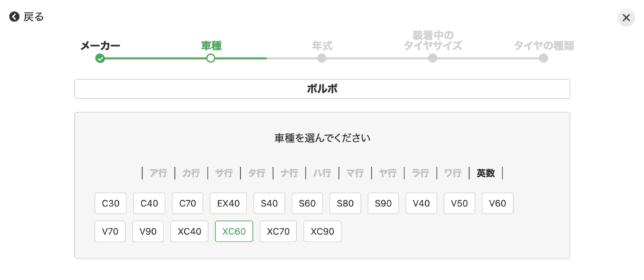The image size is (644, 280).
Task: Switch to the カ行 filter tab
Action: 192,173
